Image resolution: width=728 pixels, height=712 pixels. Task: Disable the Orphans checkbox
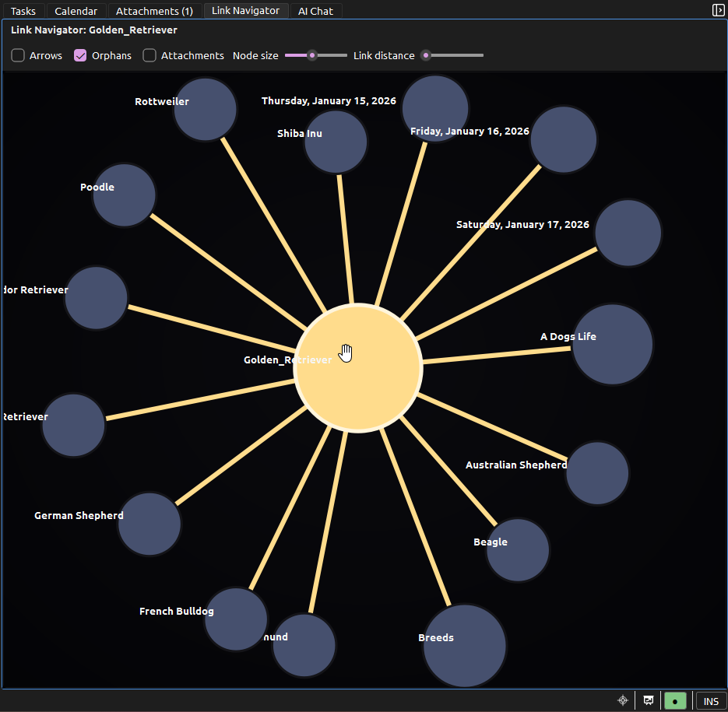(x=79, y=55)
